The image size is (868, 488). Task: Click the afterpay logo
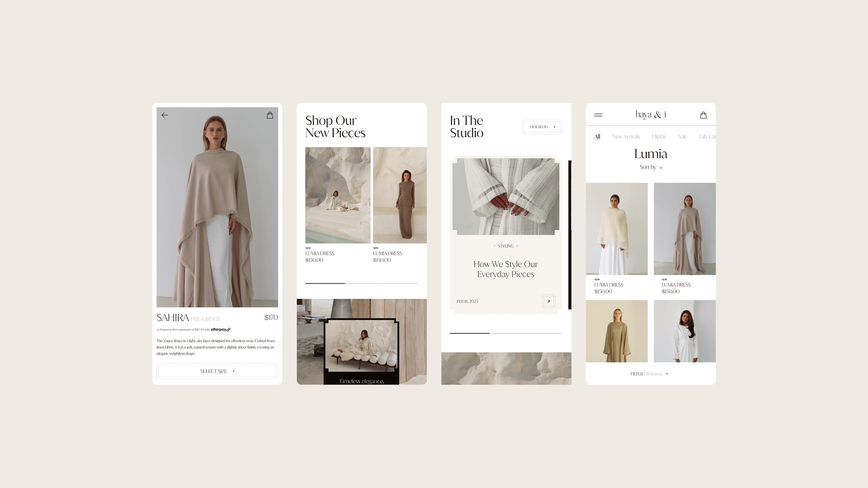tap(220, 329)
